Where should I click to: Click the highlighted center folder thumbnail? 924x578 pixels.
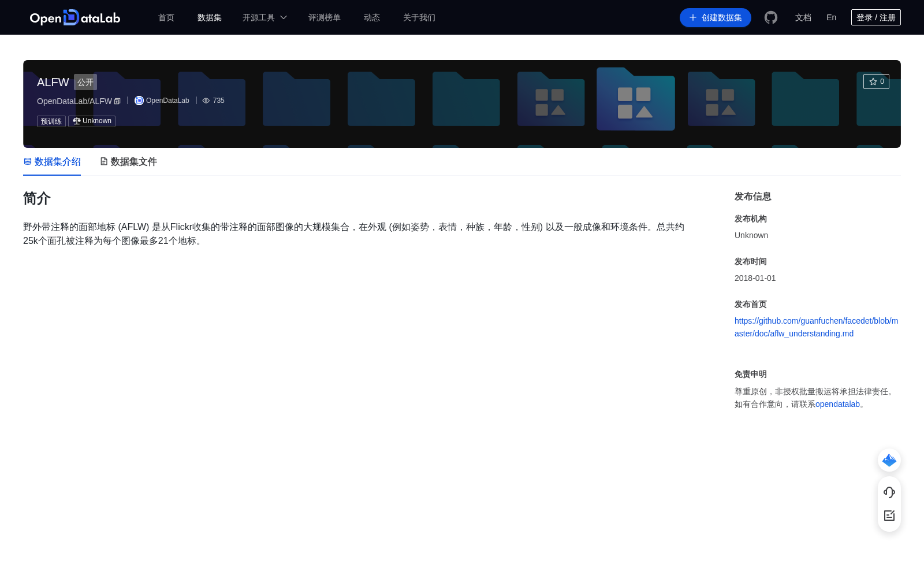pos(636,99)
